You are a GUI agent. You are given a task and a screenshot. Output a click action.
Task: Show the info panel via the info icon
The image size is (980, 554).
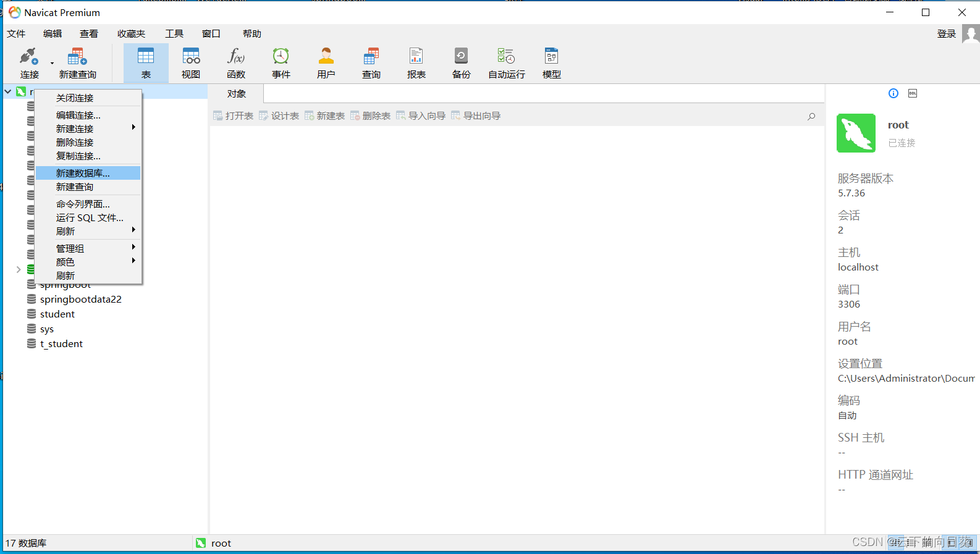pos(893,93)
